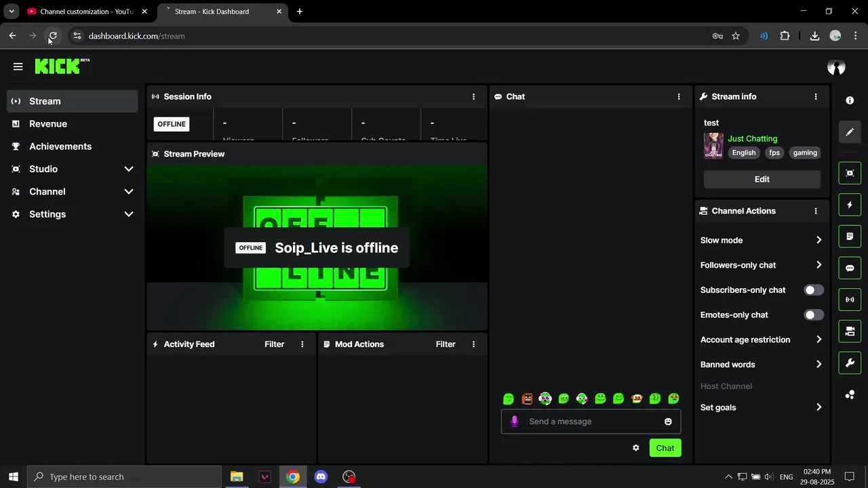Viewport: 868px width, 488px height.
Task: Open chat settings gear icon
Action: tap(636, 448)
